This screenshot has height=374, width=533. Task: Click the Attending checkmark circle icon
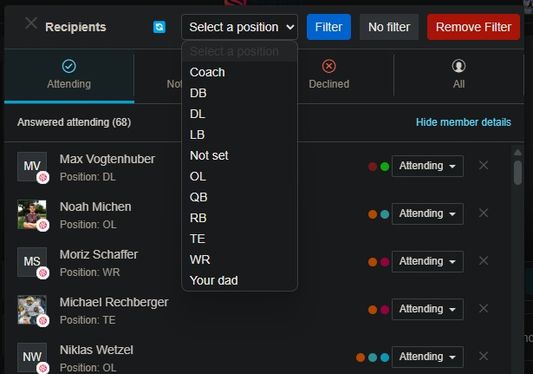pos(69,66)
